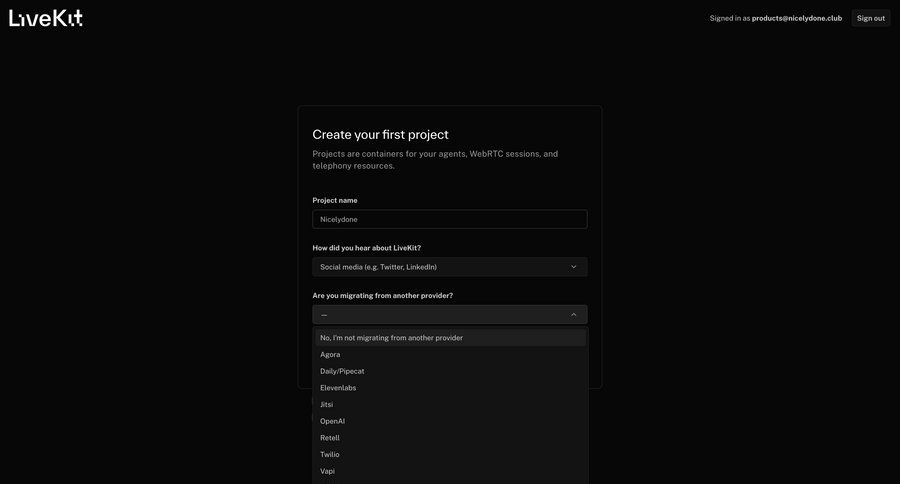900x484 pixels.
Task: Select Twilio as the provider
Action: click(451, 454)
